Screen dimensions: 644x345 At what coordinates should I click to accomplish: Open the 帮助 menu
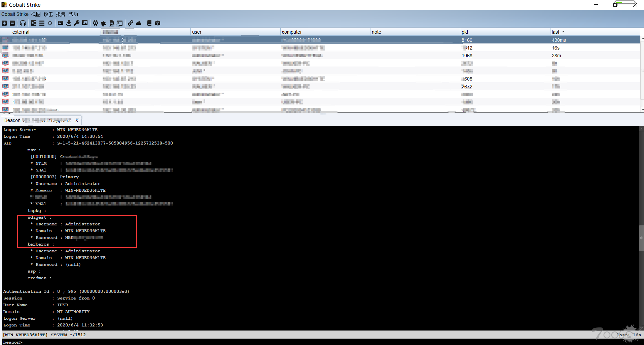(73, 14)
